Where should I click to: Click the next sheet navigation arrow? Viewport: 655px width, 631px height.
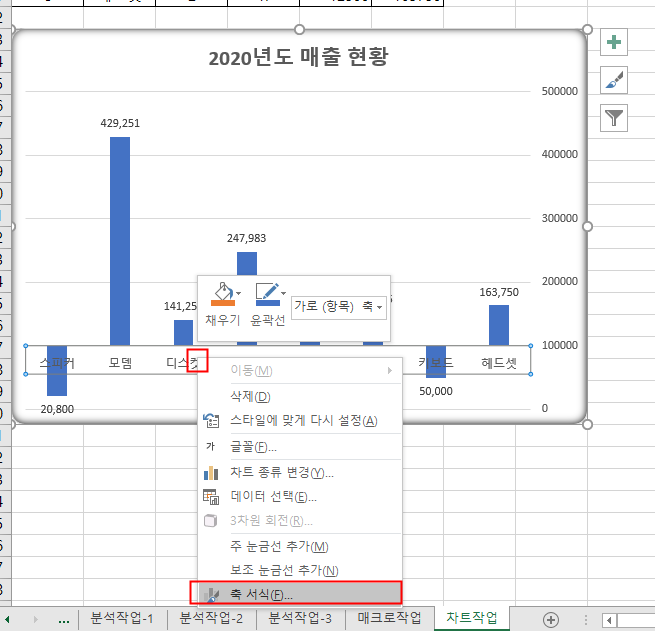(36, 619)
